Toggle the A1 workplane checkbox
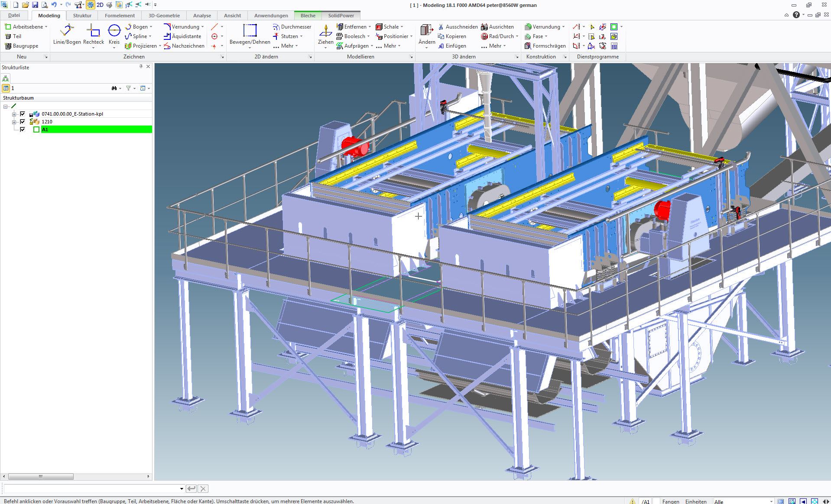831x504 pixels. pyautogui.click(x=23, y=129)
